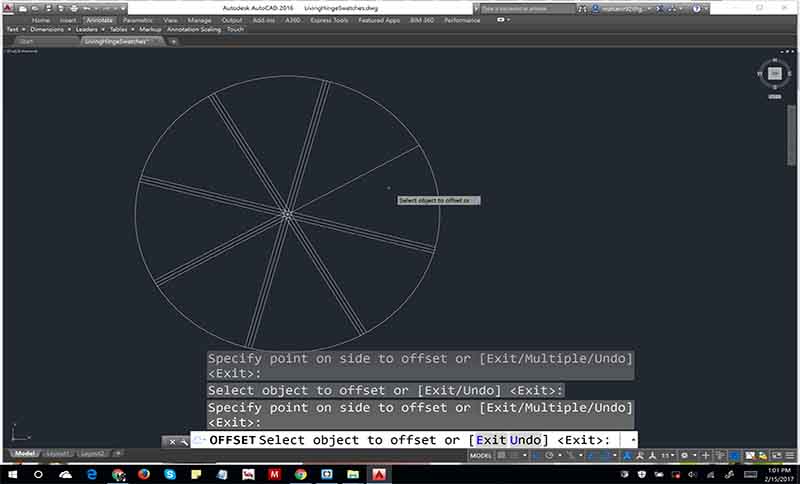Click the workspace switching gear in status bar
This screenshot has height=484, width=800.
[x=685, y=455]
